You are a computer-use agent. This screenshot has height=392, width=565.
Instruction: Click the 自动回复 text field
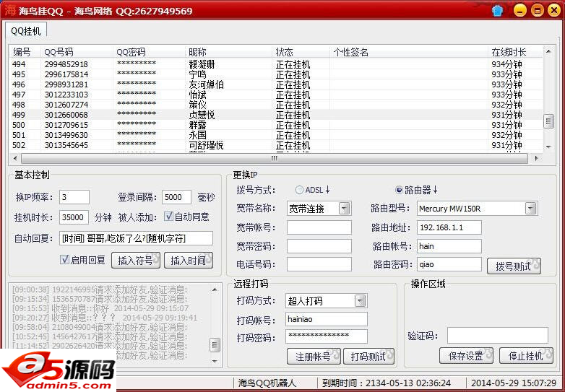click(x=137, y=238)
